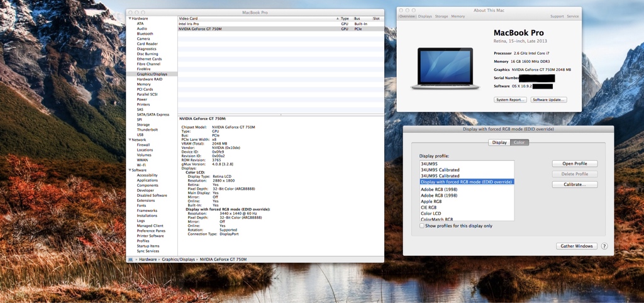Select Intel Iris Pro row
This screenshot has height=303, width=644.
point(281,24)
